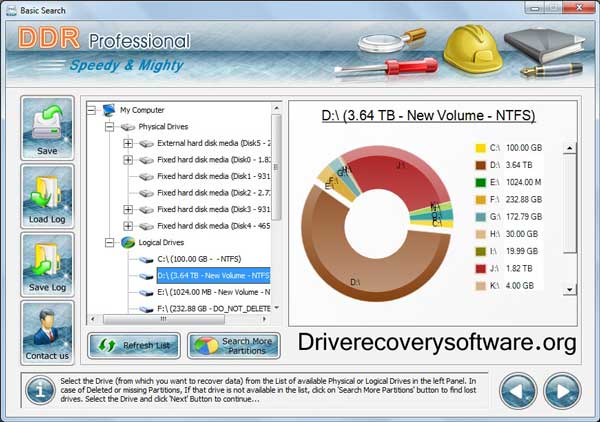600x422 pixels.
Task: Click the D:\ drive icon in tree
Action: click(x=146, y=276)
